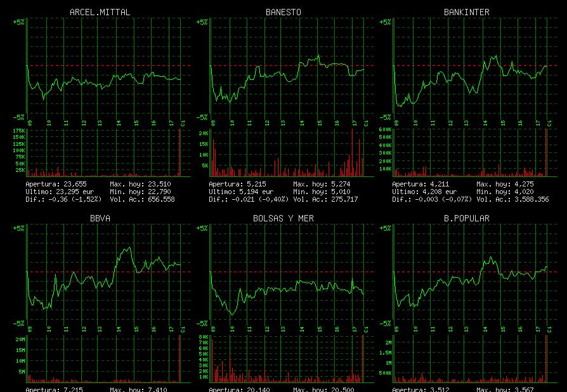Click the -5% axis label of BANKINTER chart
The image size is (567, 392).
coord(386,117)
